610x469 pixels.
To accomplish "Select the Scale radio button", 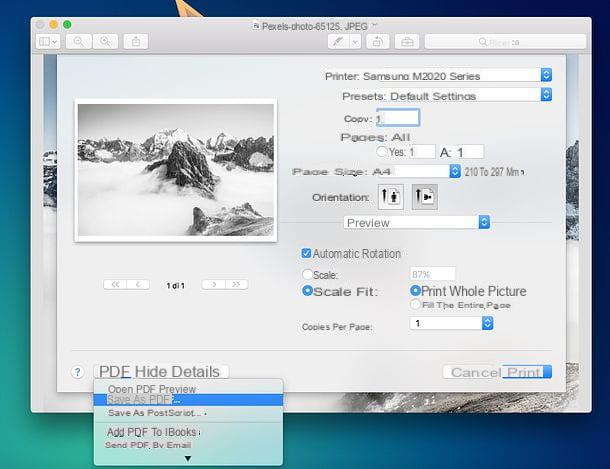I will point(307,274).
